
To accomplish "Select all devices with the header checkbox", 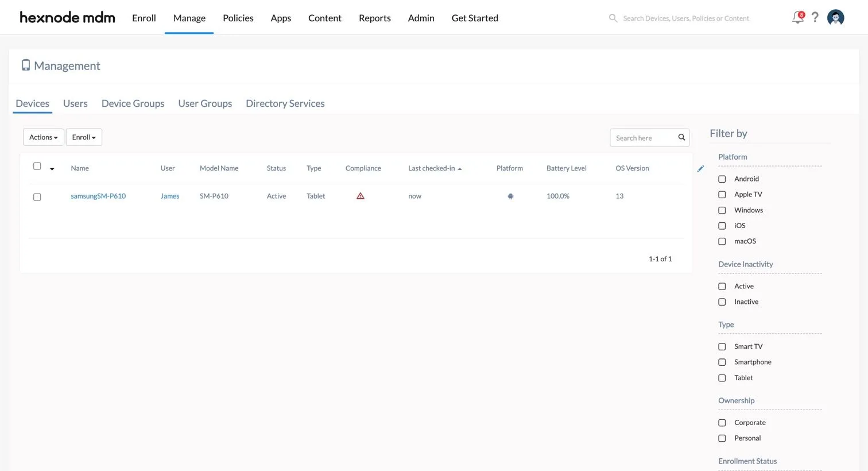I will click(37, 166).
